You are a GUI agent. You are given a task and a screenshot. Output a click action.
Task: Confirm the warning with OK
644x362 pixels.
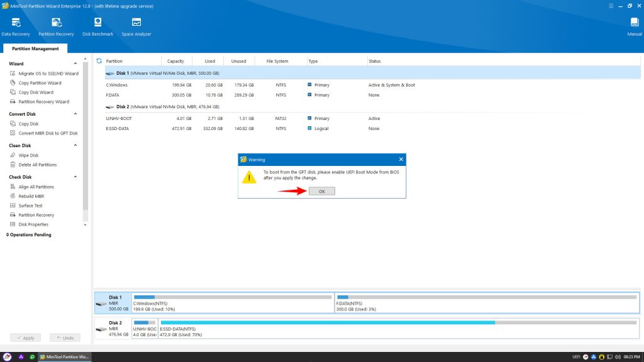pyautogui.click(x=321, y=191)
